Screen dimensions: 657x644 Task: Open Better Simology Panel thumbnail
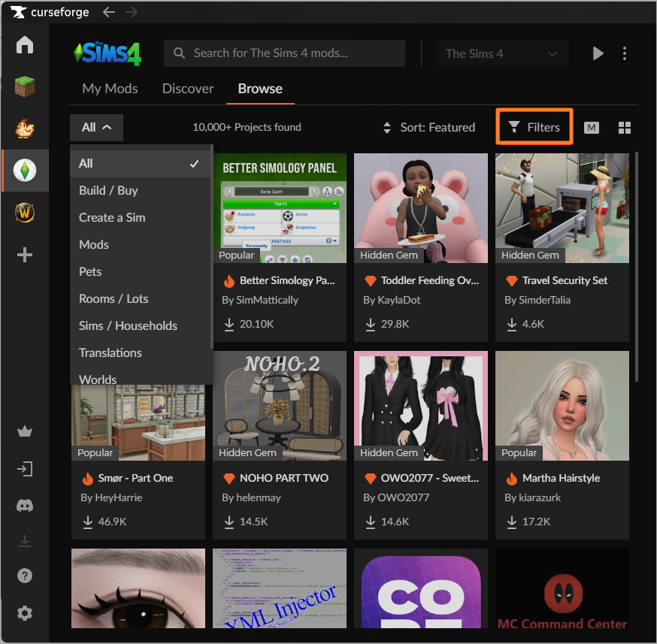tap(280, 208)
